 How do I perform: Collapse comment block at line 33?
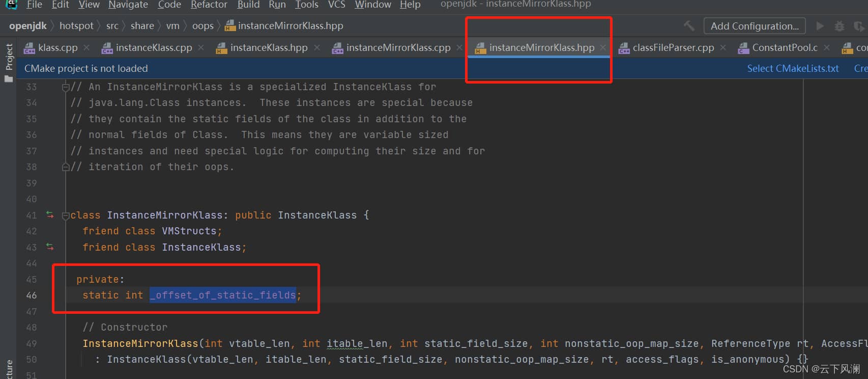[x=65, y=87]
